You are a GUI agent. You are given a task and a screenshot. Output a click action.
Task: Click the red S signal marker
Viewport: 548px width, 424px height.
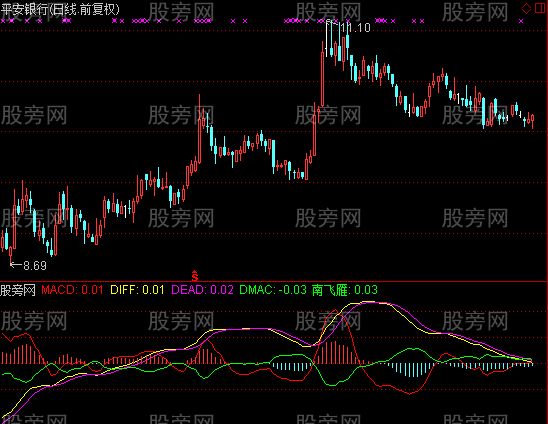pos(195,276)
